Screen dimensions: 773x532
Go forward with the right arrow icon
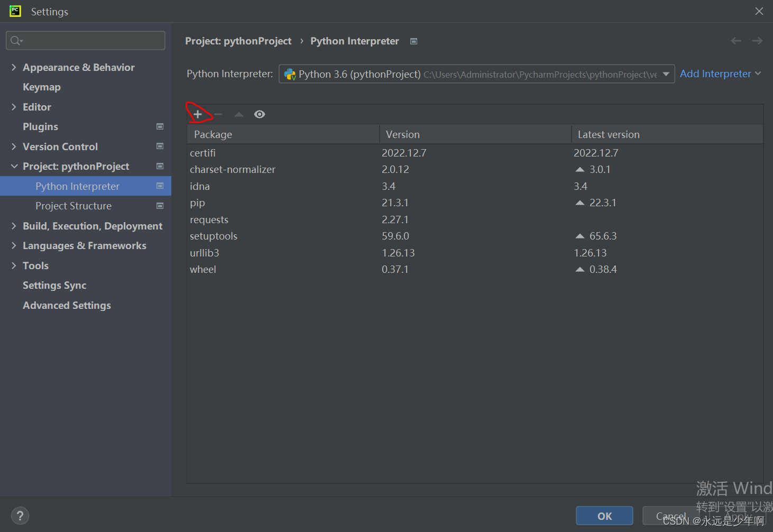(757, 41)
